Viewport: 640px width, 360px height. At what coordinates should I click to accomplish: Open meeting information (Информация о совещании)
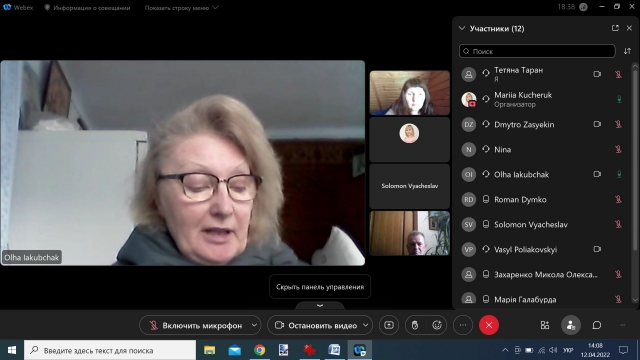(x=87, y=8)
